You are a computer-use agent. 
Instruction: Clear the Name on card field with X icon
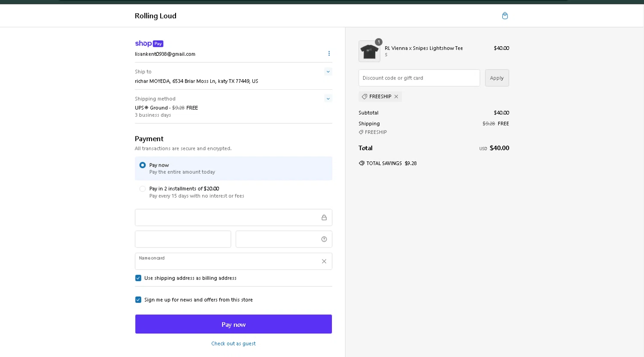pyautogui.click(x=324, y=261)
